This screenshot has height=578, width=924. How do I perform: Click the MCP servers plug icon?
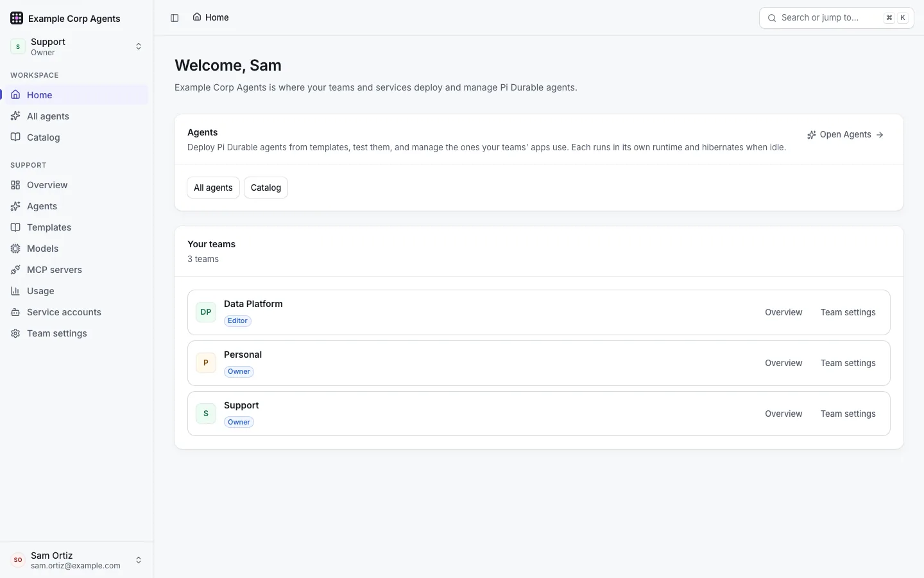[15, 269]
